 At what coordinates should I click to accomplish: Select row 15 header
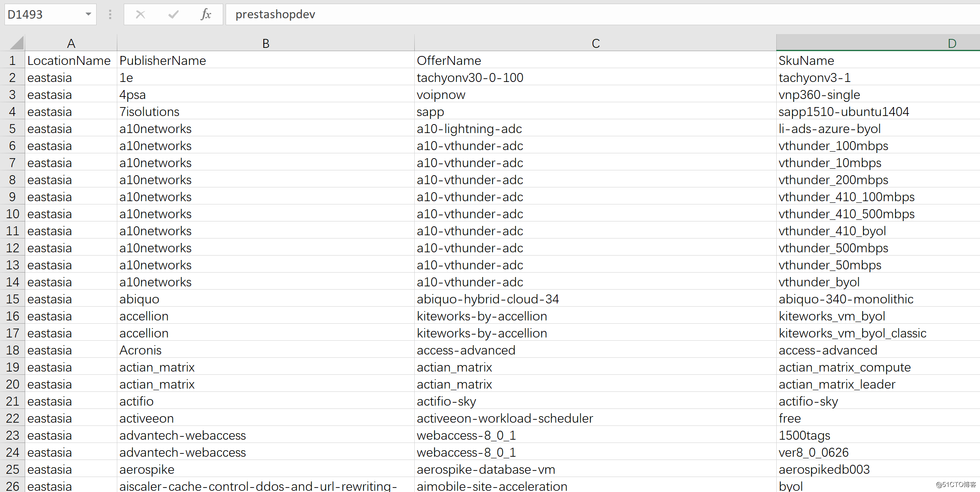12,299
